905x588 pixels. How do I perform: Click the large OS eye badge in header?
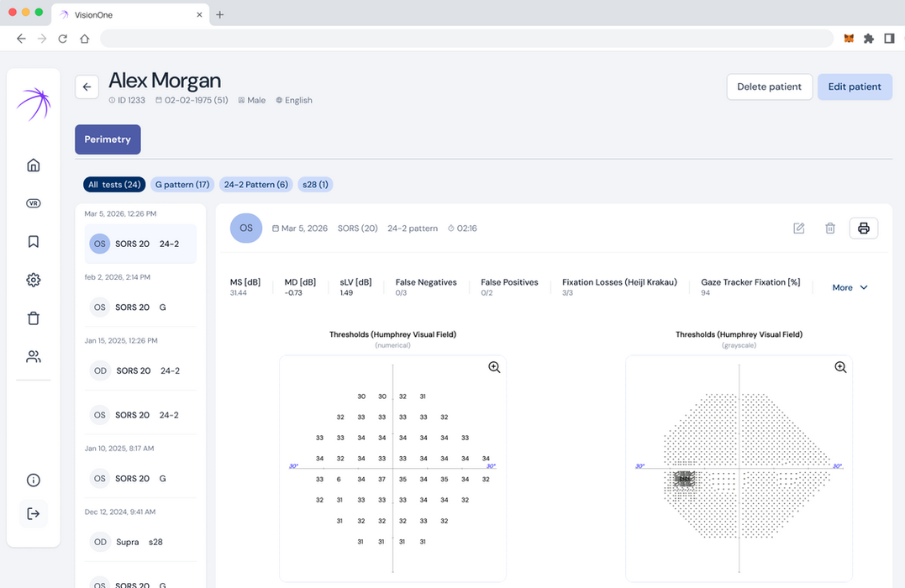246,228
